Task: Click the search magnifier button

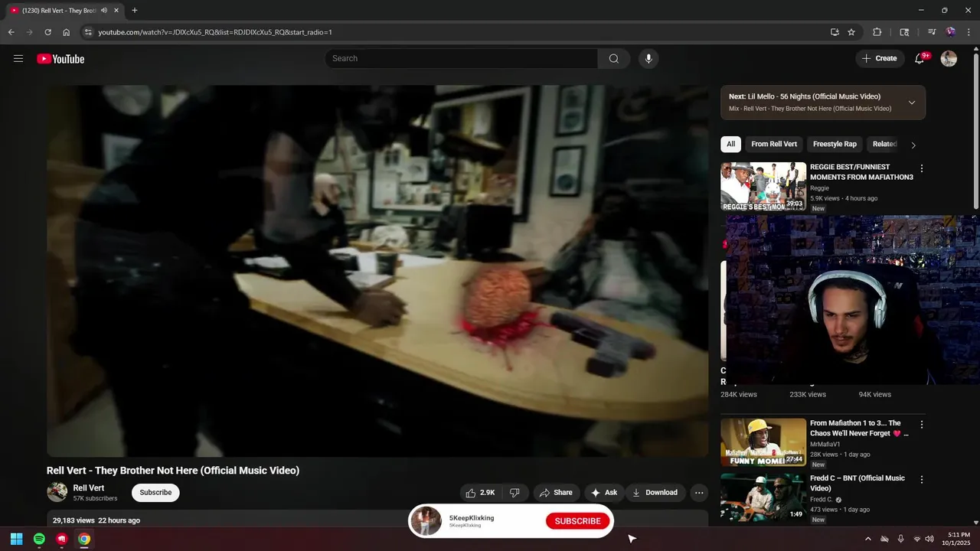Action: pos(614,59)
